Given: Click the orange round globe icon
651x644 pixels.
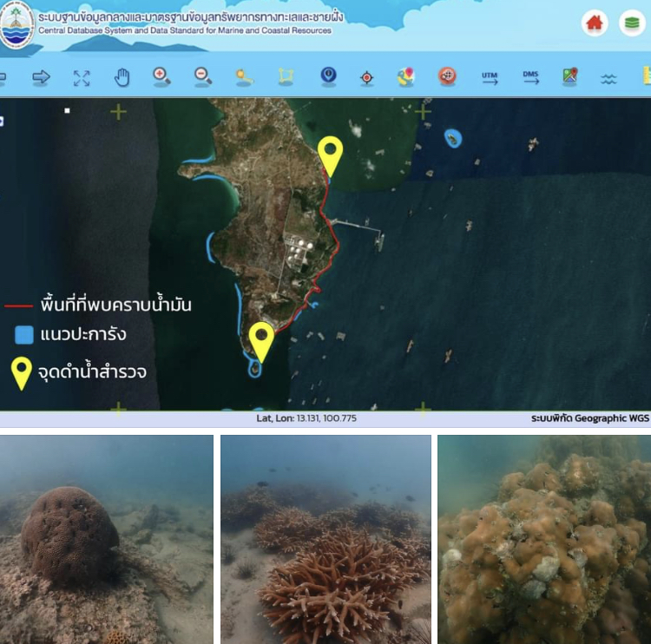Looking at the screenshot, I should tap(447, 76).
